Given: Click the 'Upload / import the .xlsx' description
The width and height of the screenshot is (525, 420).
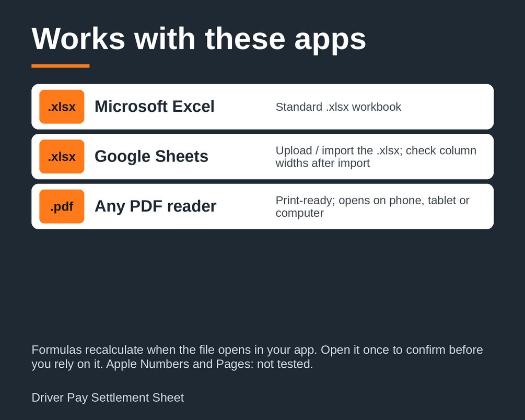Looking at the screenshot, I should click(x=376, y=156).
